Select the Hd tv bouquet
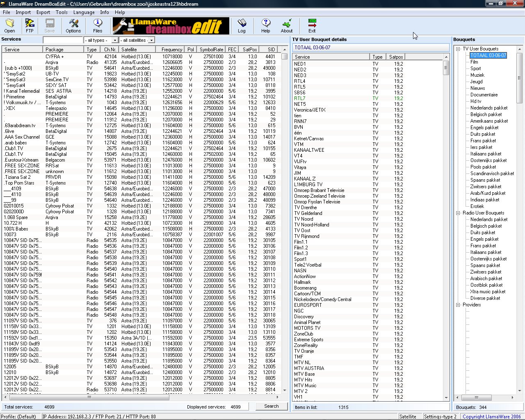 (476, 101)
